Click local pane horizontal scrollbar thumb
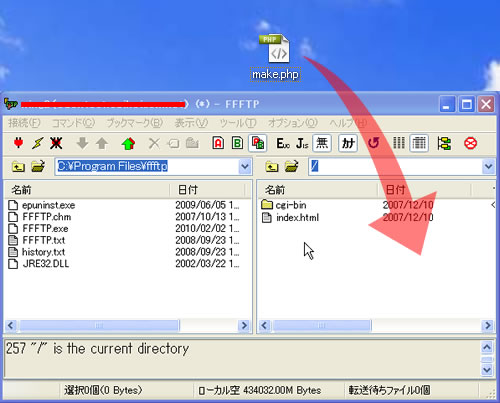Screen dimensions: 500x403 click(x=99, y=325)
